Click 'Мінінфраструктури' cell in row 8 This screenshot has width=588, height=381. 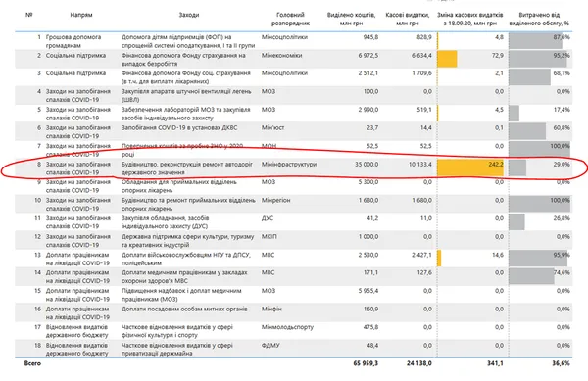tap(289, 165)
